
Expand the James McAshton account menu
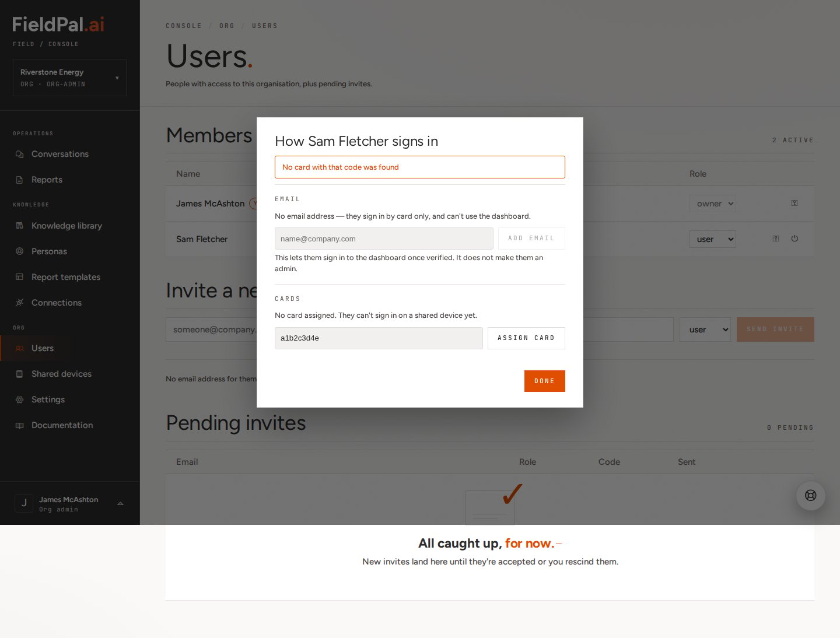tap(69, 503)
